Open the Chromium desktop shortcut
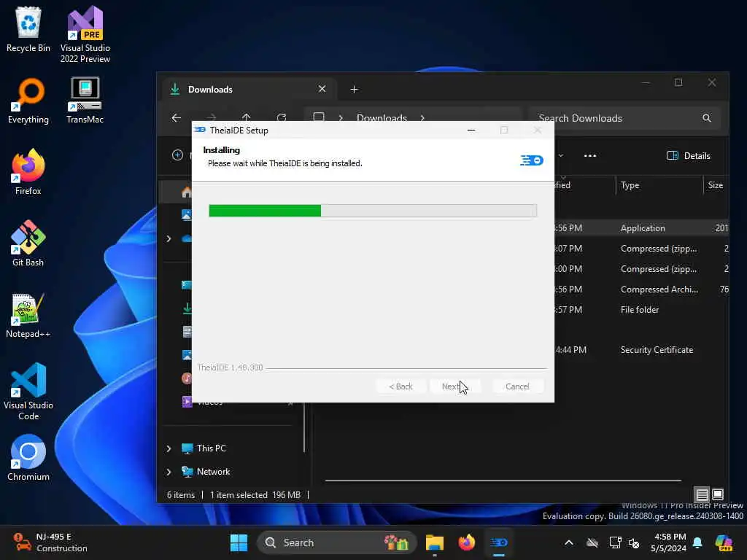Screen dimensions: 747x560 28,458
